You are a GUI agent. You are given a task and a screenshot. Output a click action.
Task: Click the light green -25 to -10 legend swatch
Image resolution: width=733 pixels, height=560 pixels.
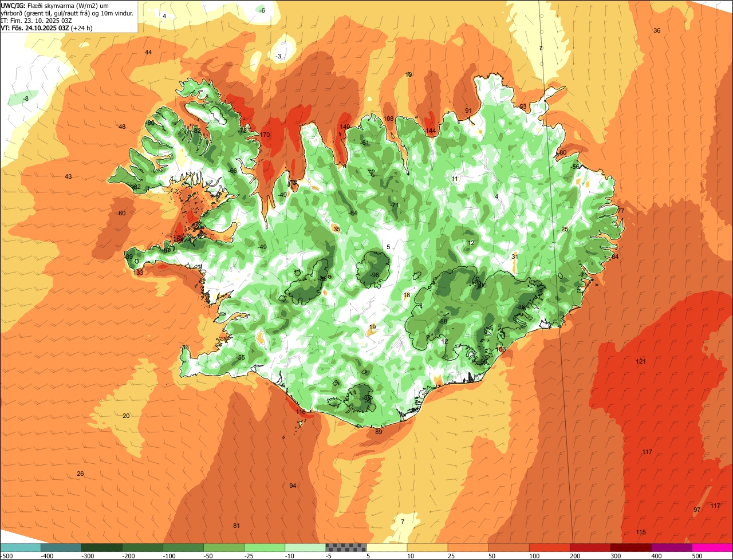coord(265,547)
